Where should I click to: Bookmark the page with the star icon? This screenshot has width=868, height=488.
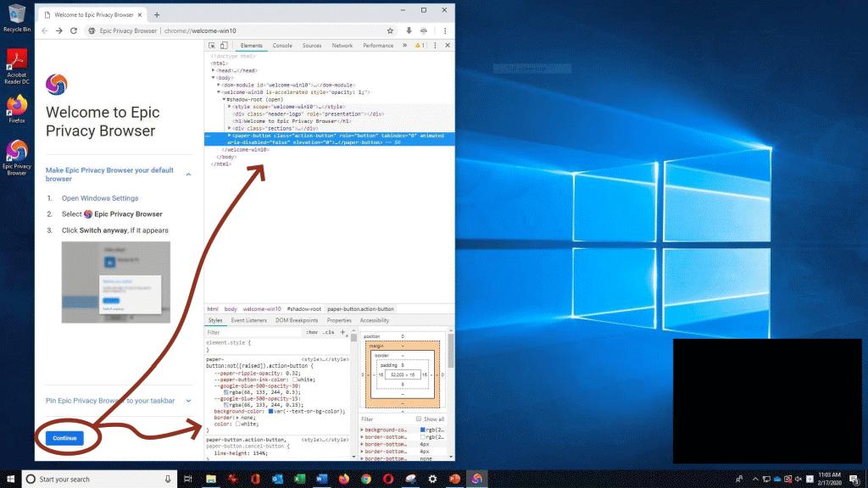pyautogui.click(x=390, y=31)
